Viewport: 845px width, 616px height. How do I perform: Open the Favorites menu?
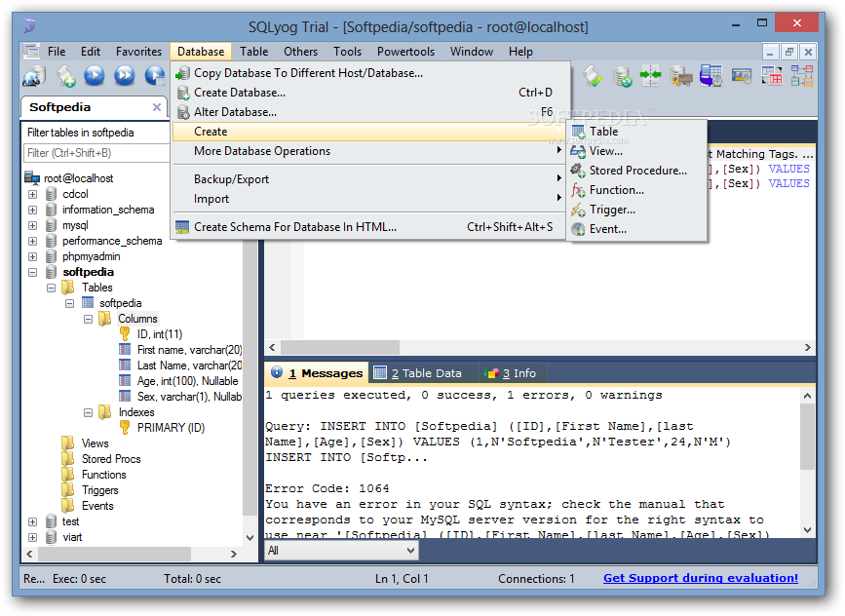(138, 52)
